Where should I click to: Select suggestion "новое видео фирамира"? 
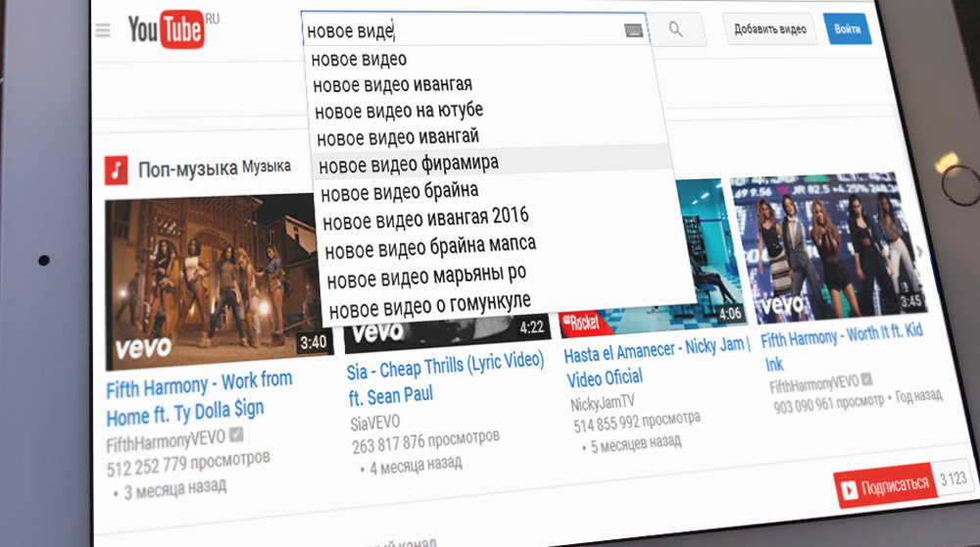(409, 162)
